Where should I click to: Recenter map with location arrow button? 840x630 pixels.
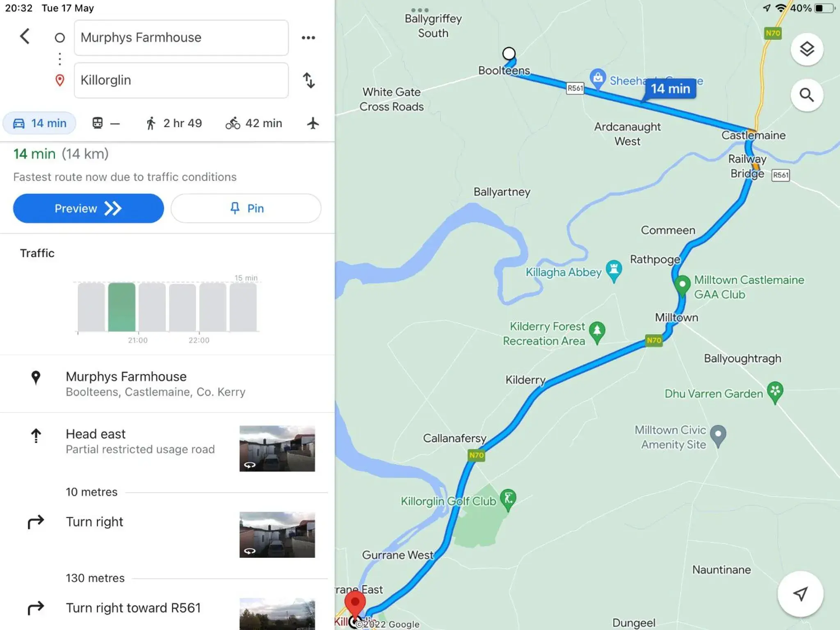coord(800,593)
